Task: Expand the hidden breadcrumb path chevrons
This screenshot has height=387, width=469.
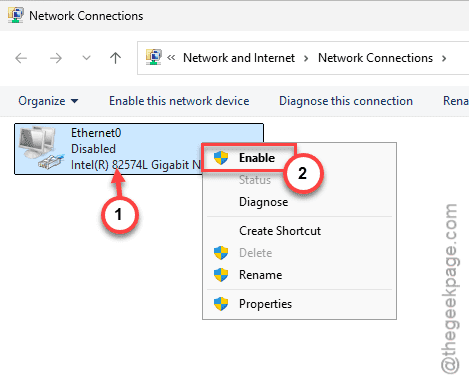Action: pos(171,58)
